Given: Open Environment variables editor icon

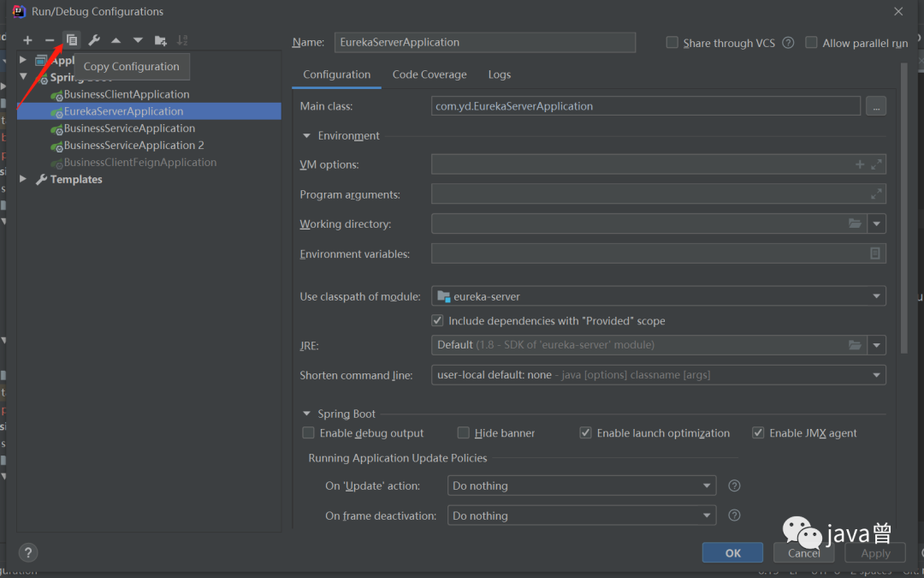Looking at the screenshot, I should pyautogui.click(x=875, y=253).
